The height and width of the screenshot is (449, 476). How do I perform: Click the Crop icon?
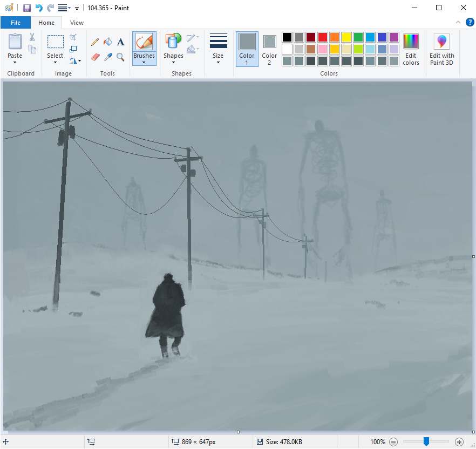point(73,37)
